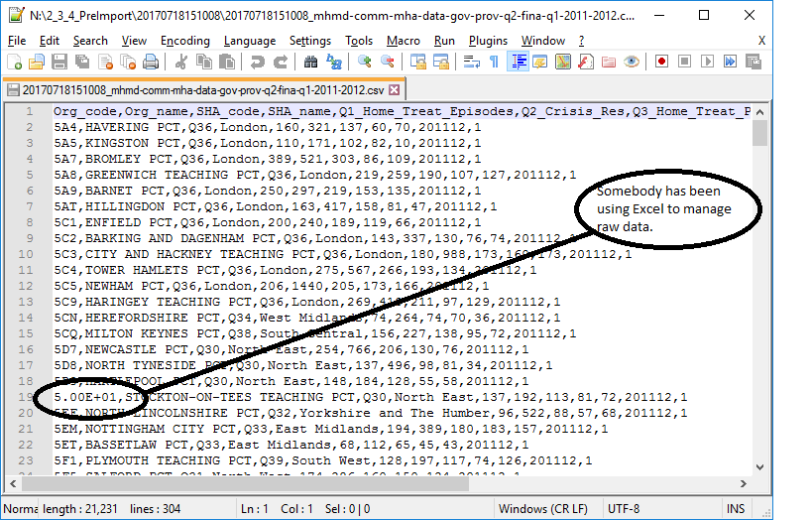Click the Undo arrow icon
Image resolution: width=812 pixels, height=520 pixels.
pyautogui.click(x=257, y=63)
